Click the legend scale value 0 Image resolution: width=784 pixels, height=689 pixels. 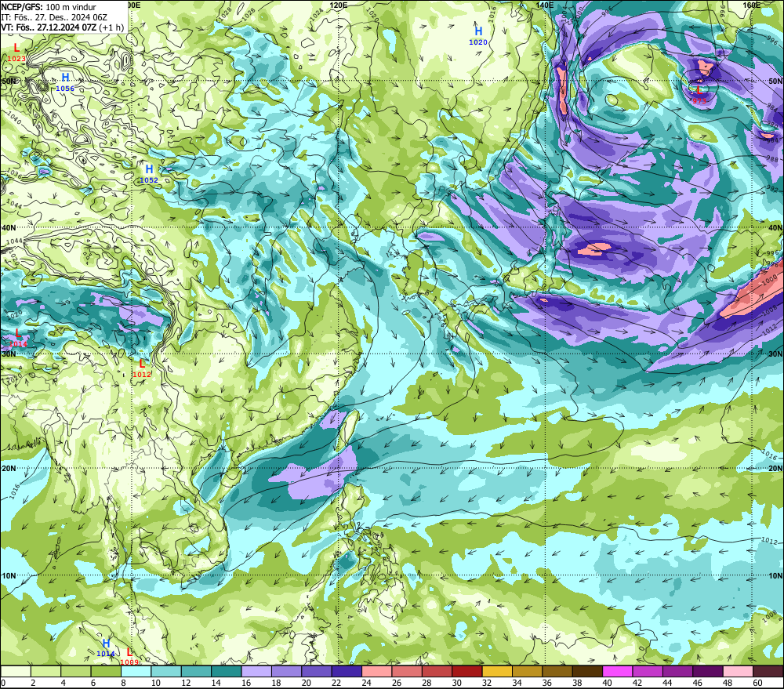click(x=3, y=683)
